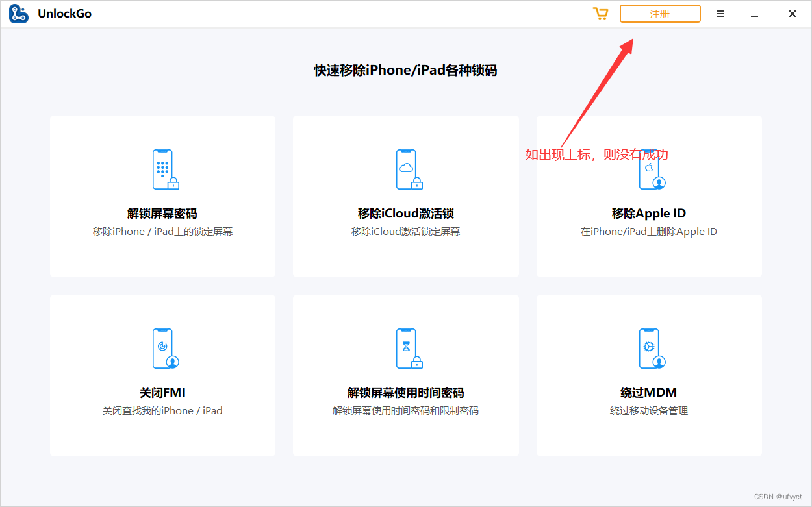Open the hamburger menu in title bar
This screenshot has width=812, height=507.
(x=720, y=14)
